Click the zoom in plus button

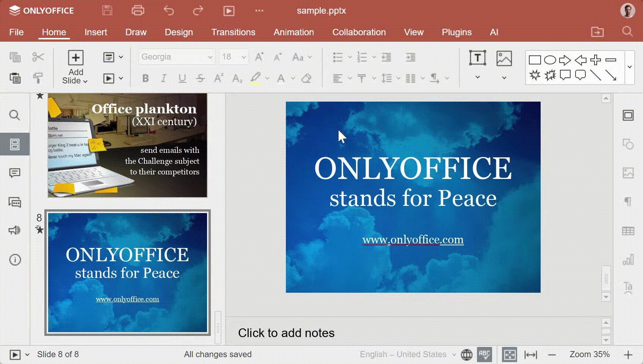tap(628, 355)
